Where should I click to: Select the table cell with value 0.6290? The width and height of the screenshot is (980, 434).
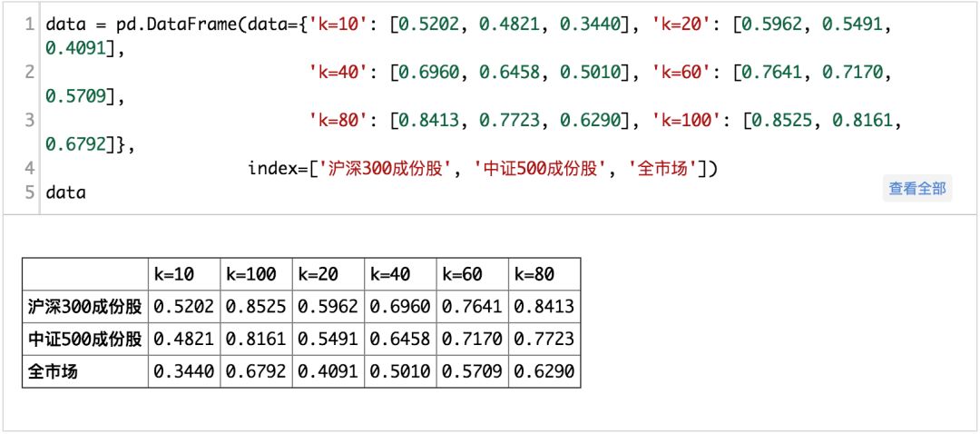(x=544, y=371)
